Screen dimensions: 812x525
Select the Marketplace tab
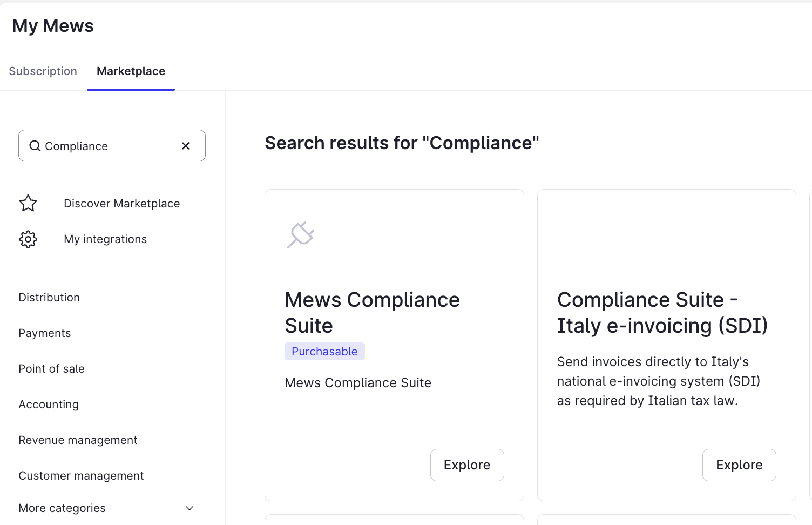131,71
